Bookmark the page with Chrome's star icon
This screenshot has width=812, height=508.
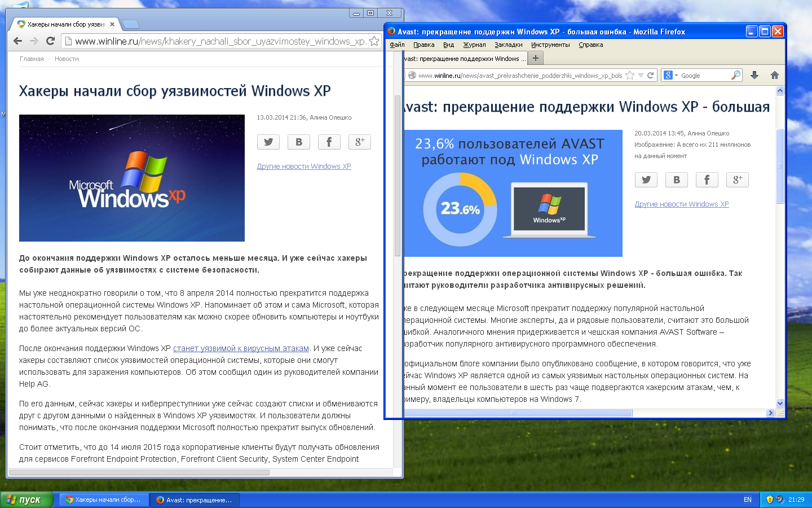coord(374,41)
